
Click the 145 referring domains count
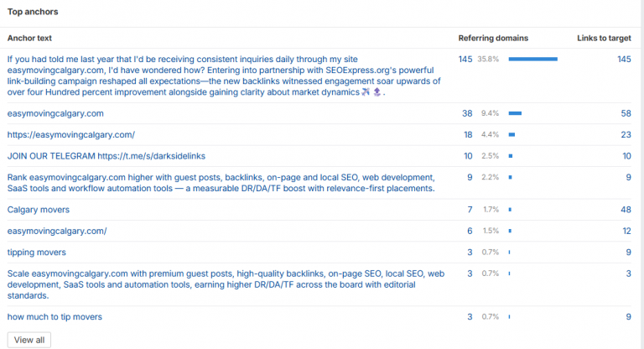[x=465, y=60]
